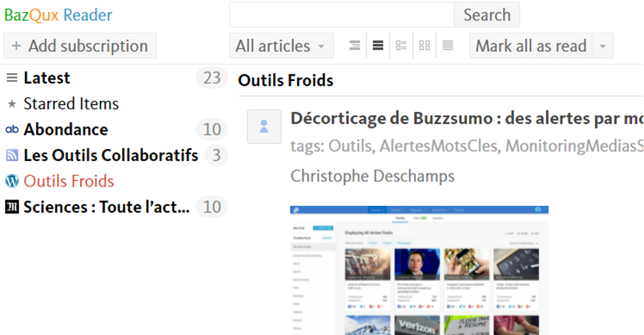
Task: Click the Outils Froids feed heading
Action: 285,81
